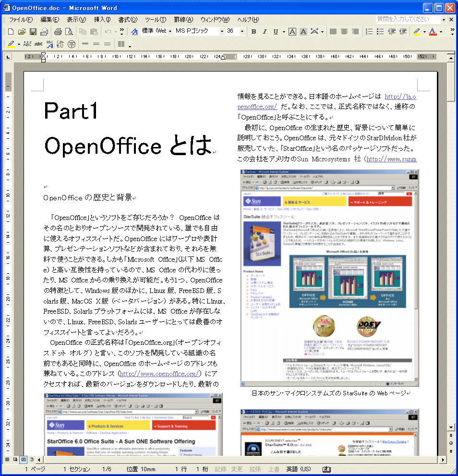Set single line spacing
Viewport: 458px width, 476px height.
(85, 44)
